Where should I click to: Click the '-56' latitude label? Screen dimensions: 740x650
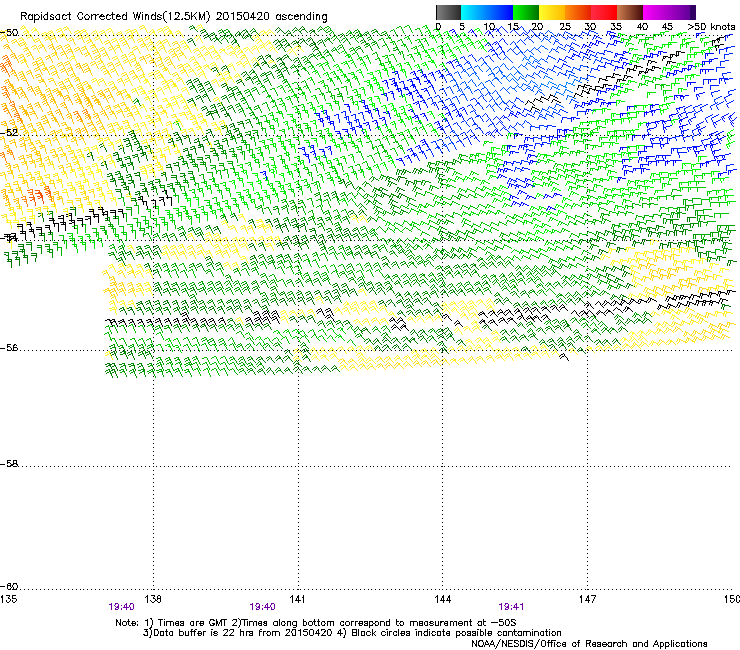(x=9, y=348)
